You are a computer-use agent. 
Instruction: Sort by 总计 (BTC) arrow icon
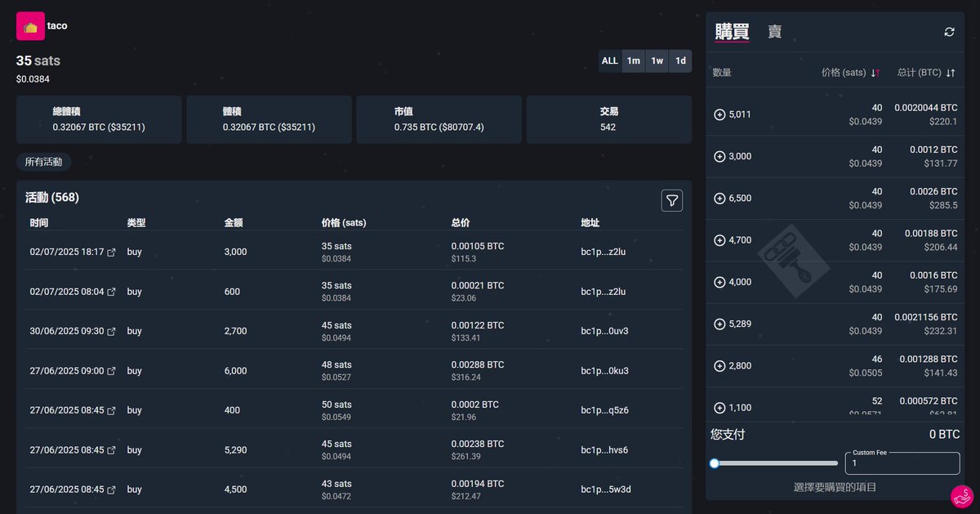click(951, 73)
